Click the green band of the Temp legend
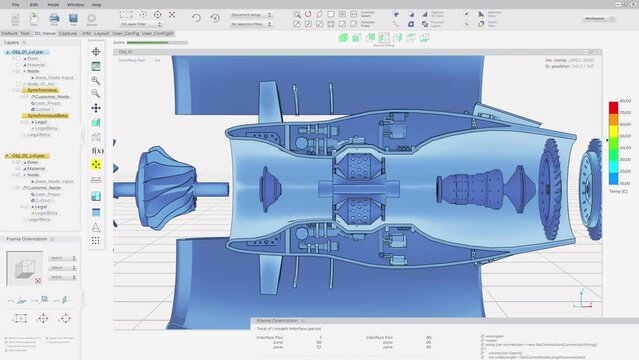 pyautogui.click(x=613, y=143)
